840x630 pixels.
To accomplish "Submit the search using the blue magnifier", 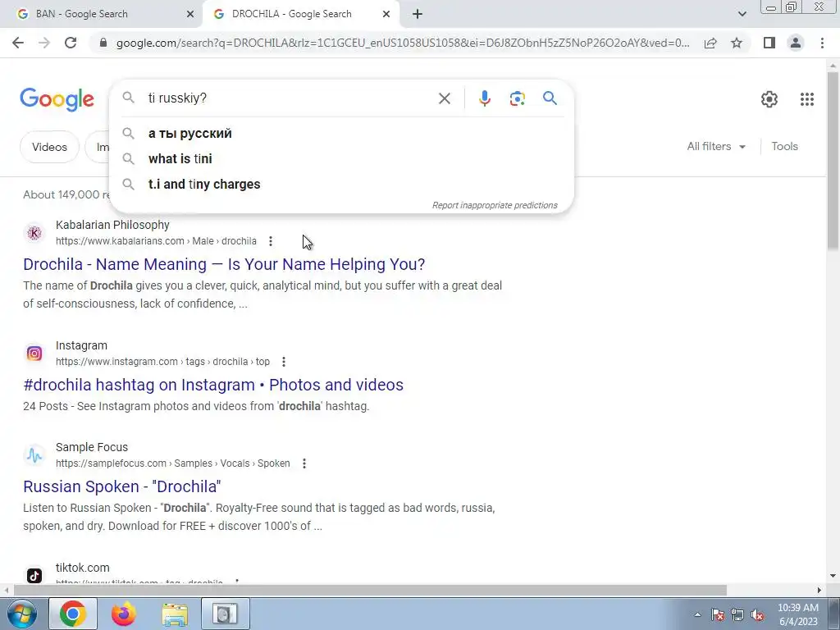I will pyautogui.click(x=550, y=98).
